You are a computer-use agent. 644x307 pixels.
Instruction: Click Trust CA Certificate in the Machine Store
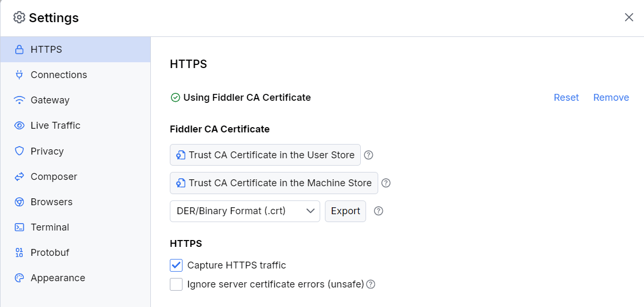tap(274, 183)
